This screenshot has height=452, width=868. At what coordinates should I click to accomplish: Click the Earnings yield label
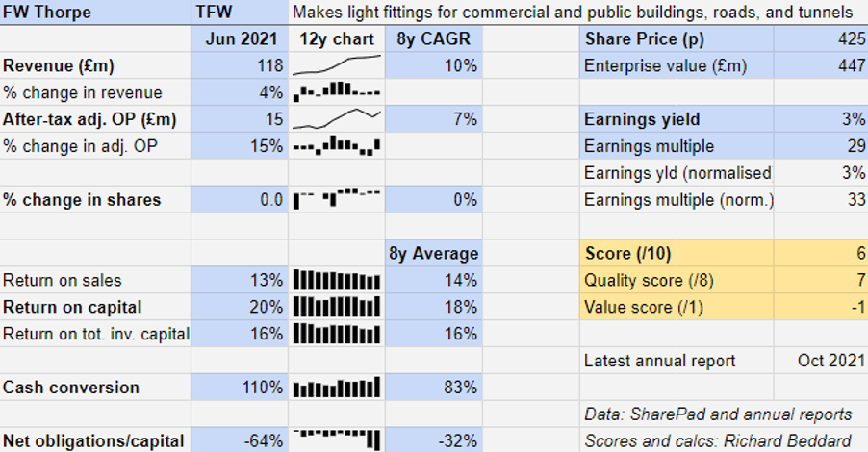coord(677,119)
